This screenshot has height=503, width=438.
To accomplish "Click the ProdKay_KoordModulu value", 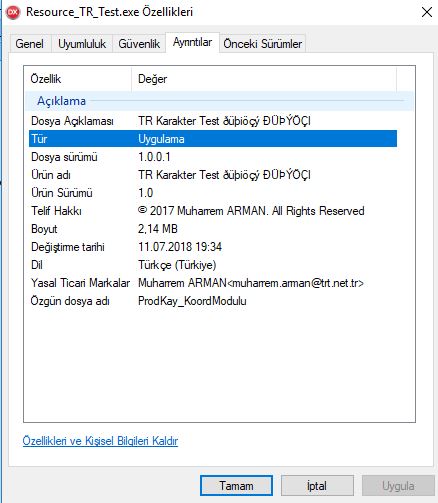I will 192,301.
